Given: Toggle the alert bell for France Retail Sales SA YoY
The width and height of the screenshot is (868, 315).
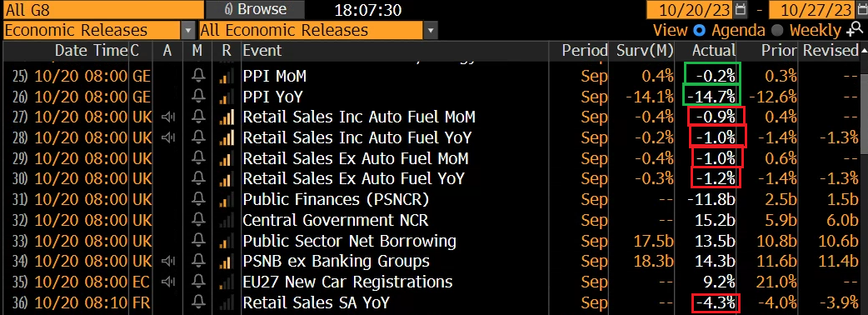Looking at the screenshot, I should tap(198, 302).
